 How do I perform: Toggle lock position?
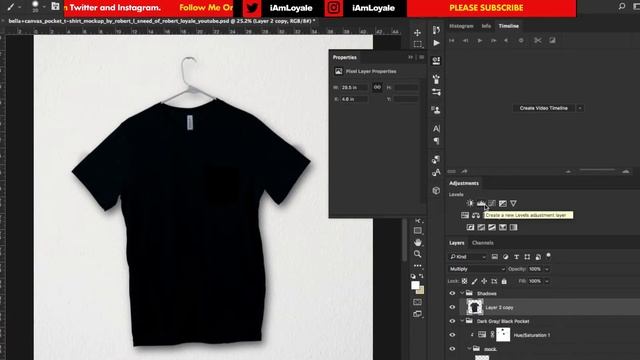click(x=484, y=281)
